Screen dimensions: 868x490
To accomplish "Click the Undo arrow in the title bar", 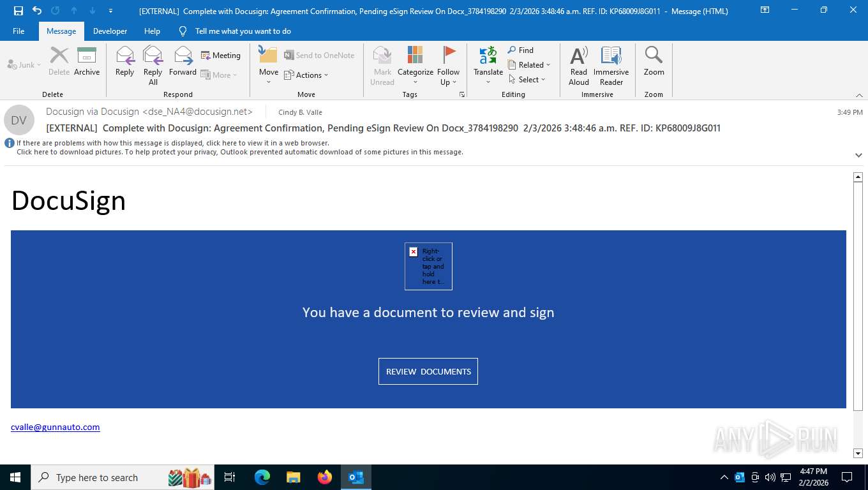I will [37, 11].
